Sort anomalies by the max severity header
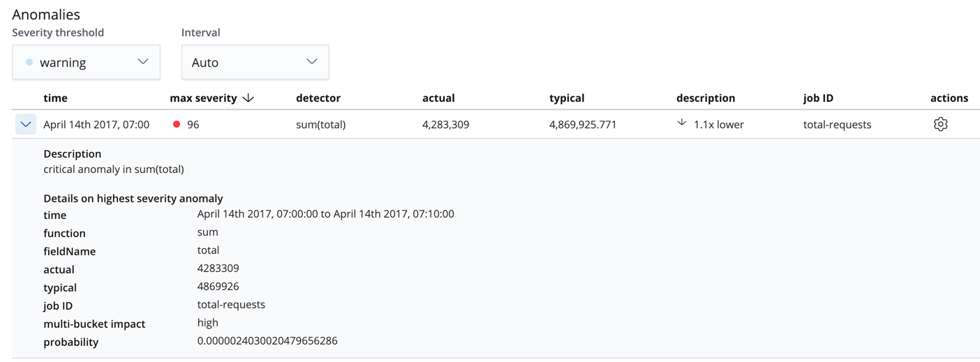 203,98
